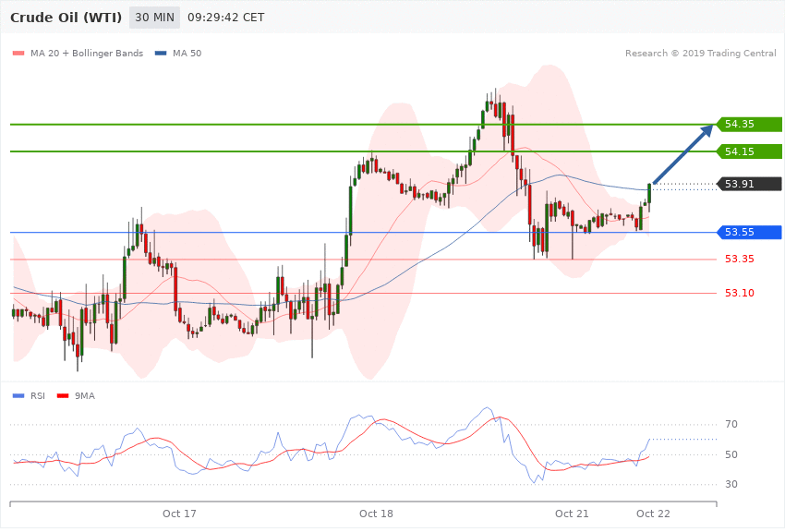This screenshot has width=785, height=532.
Task: Click the 9MA legend label
Action: point(85,396)
